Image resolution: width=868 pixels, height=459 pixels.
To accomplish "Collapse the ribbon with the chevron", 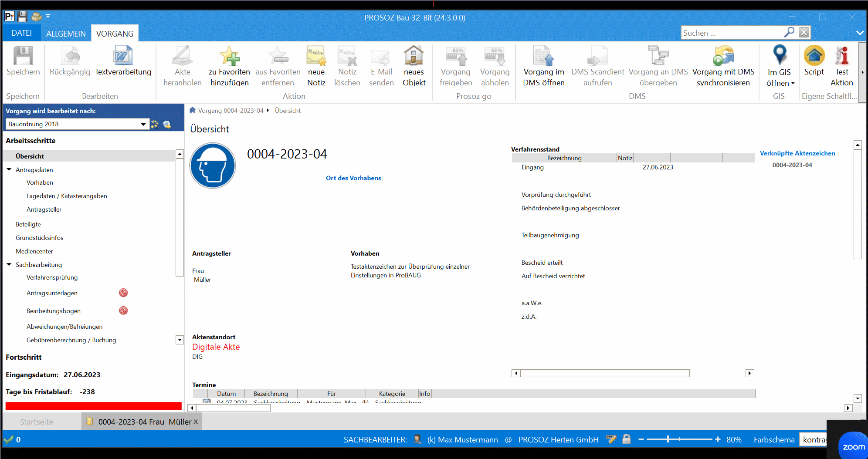I will [x=860, y=33].
